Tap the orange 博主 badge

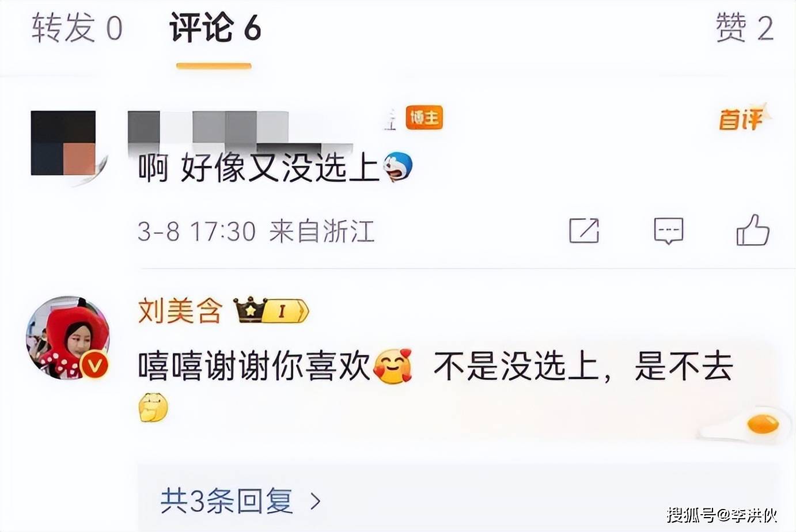(x=424, y=117)
